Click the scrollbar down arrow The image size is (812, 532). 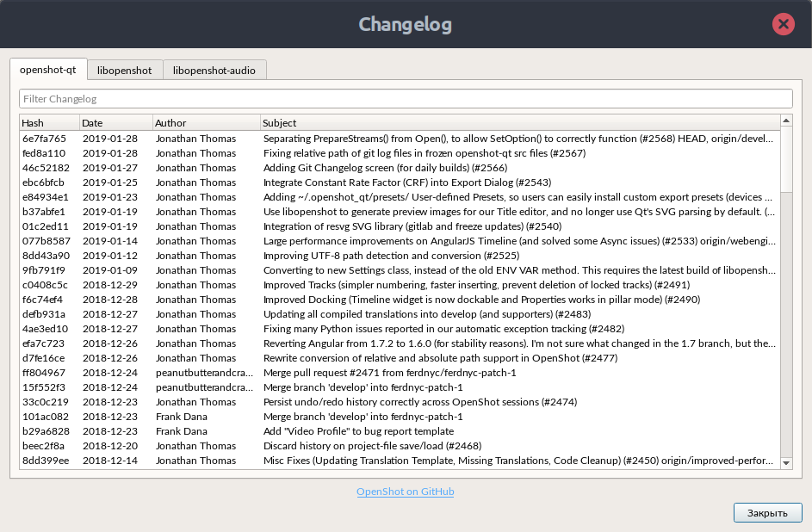[x=786, y=463]
